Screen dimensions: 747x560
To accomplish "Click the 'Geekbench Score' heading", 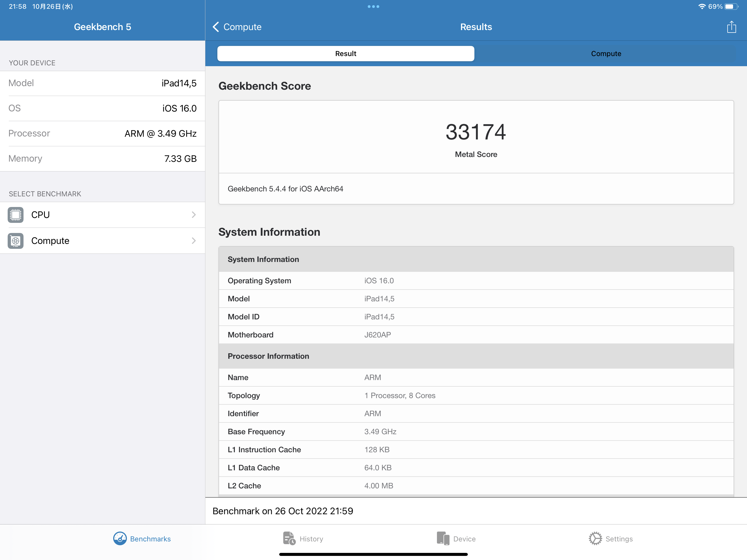I will (265, 86).
